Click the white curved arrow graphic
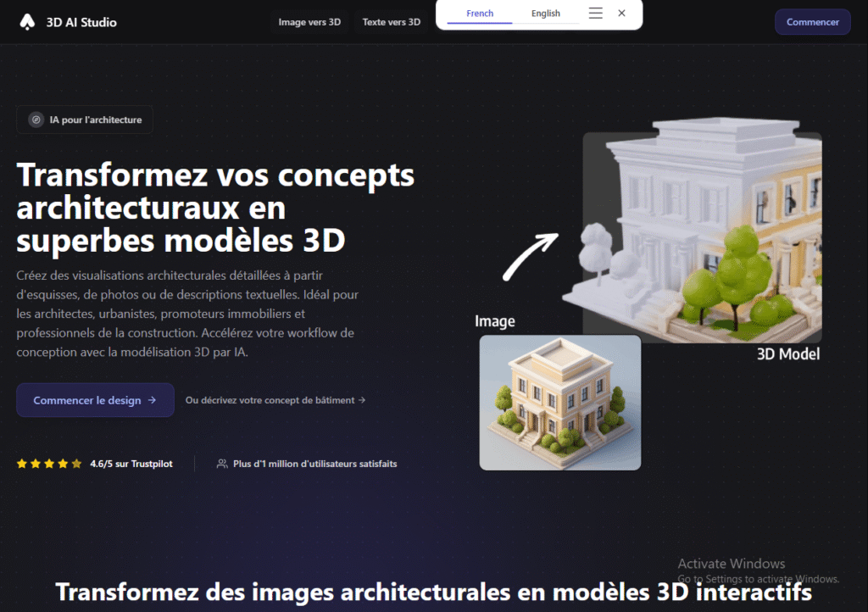 coord(530,257)
